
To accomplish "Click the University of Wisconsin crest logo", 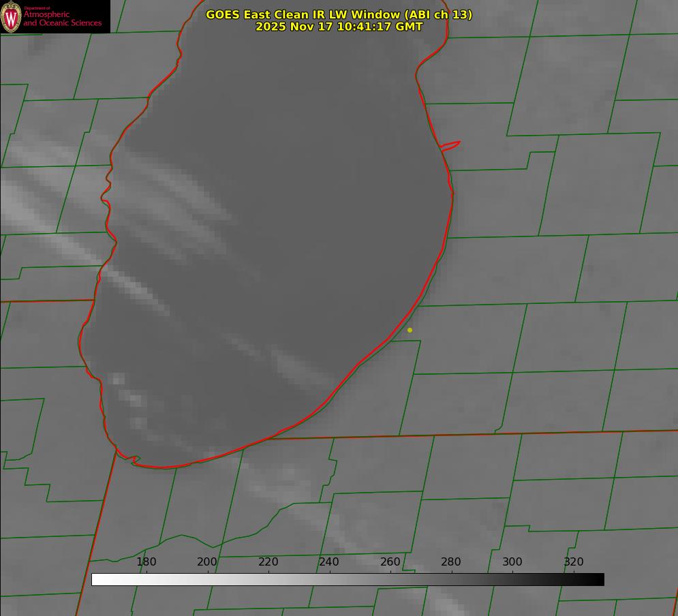I will (11, 16).
